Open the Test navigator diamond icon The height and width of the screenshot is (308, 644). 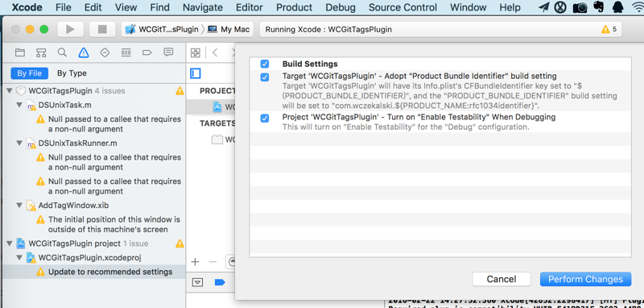(105, 52)
